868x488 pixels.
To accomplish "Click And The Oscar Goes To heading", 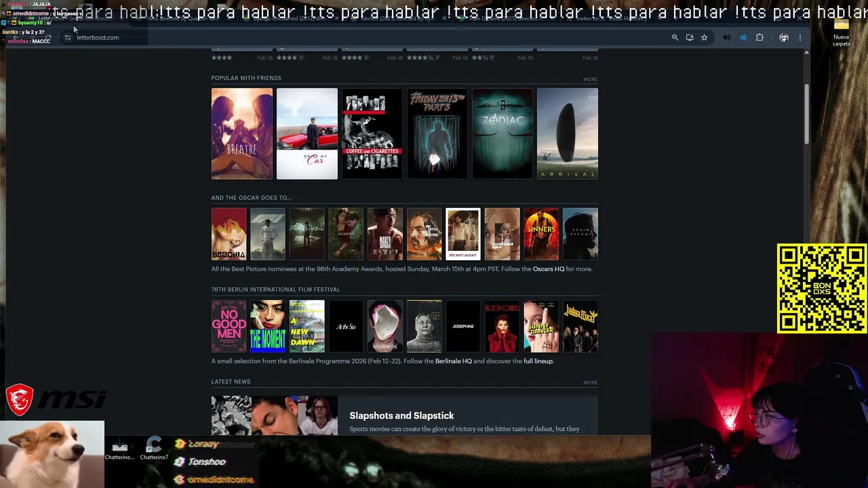I will [x=252, y=198].
